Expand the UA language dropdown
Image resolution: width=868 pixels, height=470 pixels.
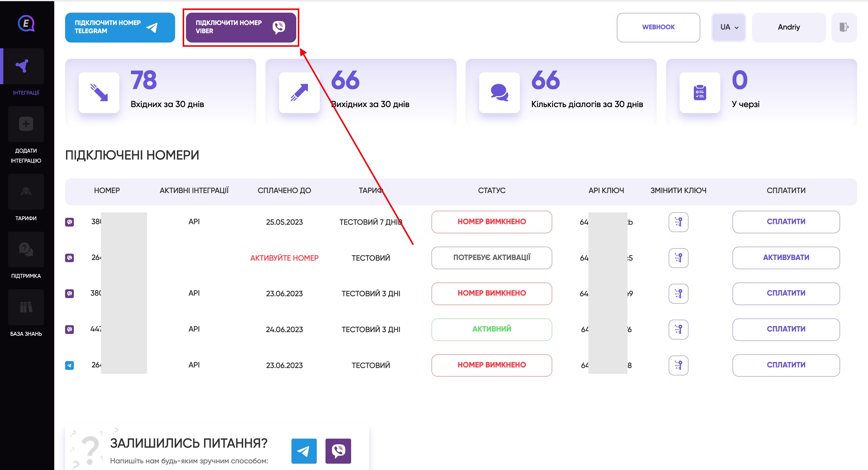(x=728, y=27)
